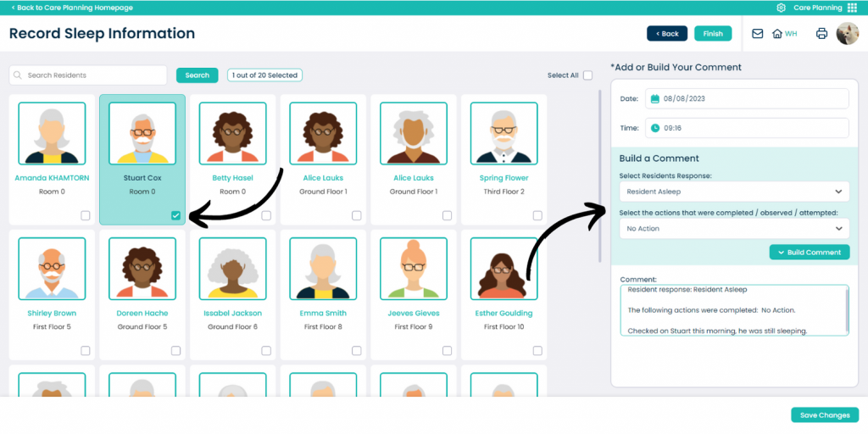868x434 pixels.
Task: Select Amanda KHAMTORN's avatar picture
Action: click(52, 133)
